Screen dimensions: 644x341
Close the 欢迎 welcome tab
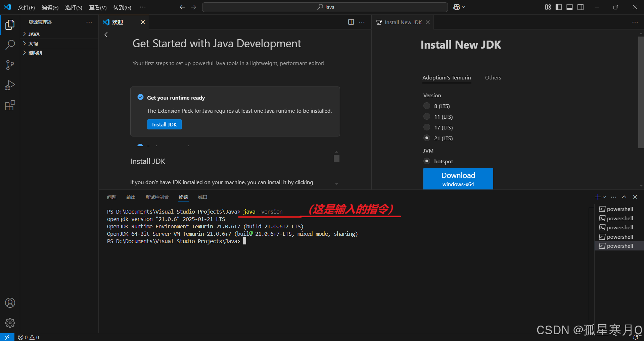(143, 22)
